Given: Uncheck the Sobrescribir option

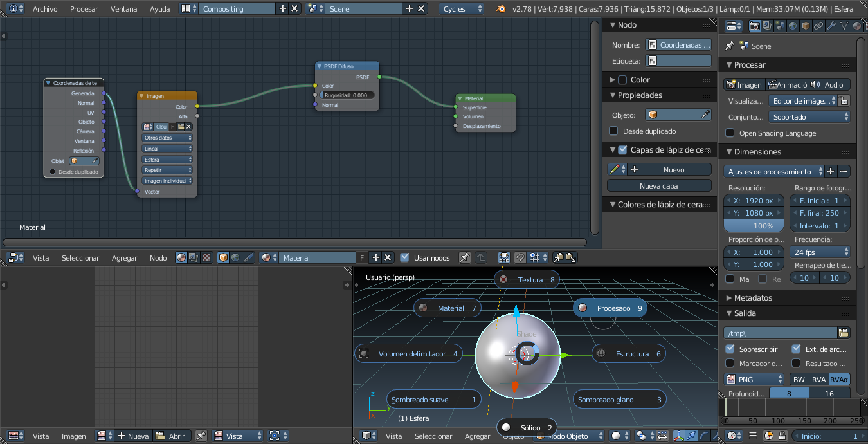Looking at the screenshot, I should [x=730, y=349].
